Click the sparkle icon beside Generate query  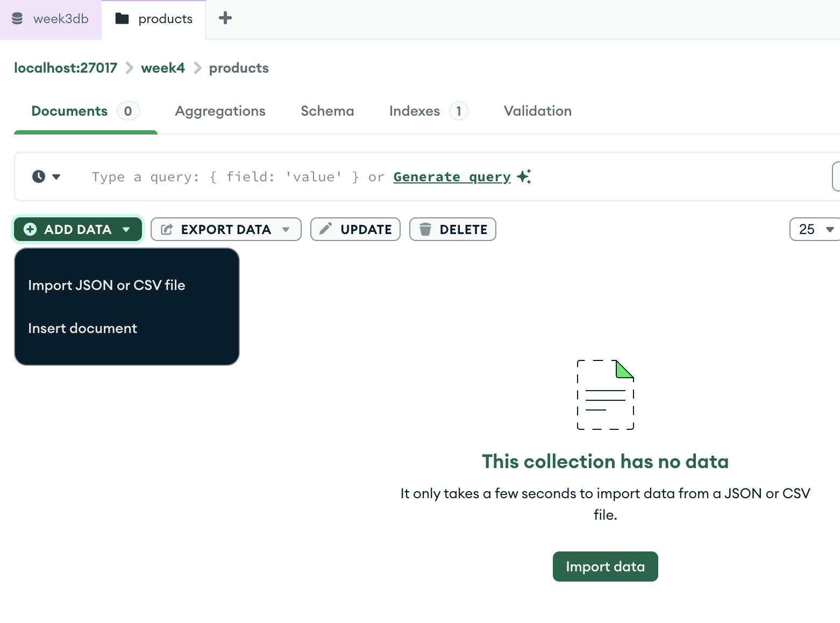pos(524,176)
